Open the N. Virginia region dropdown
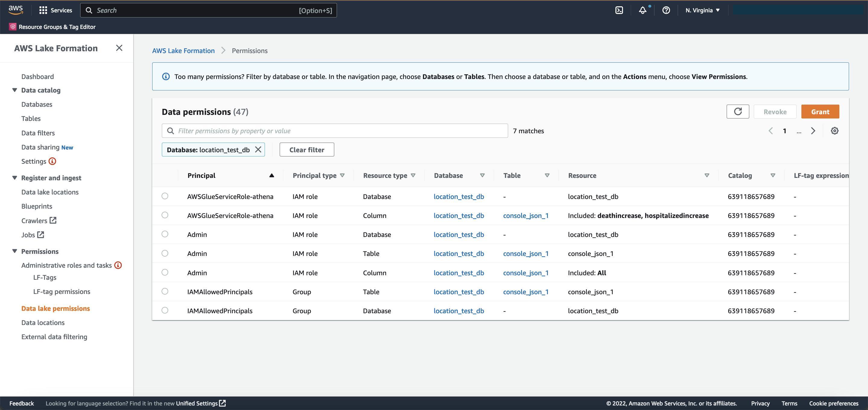This screenshot has width=868, height=410. (x=703, y=10)
